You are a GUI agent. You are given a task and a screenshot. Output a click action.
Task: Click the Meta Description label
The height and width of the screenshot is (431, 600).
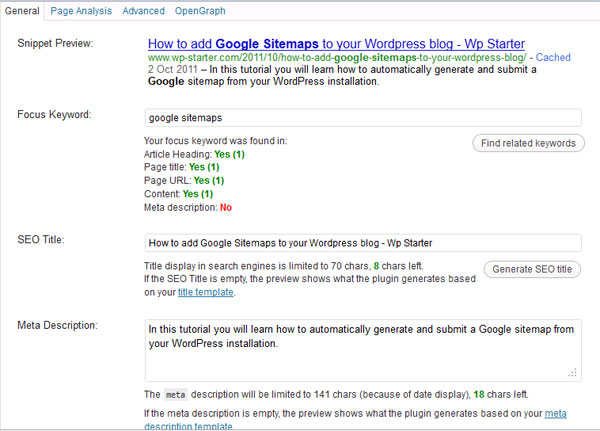57,326
